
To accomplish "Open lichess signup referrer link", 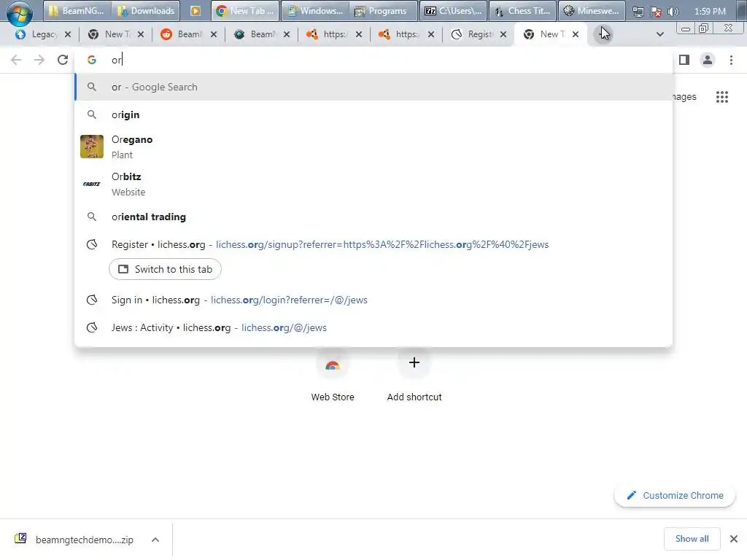I will click(x=382, y=245).
